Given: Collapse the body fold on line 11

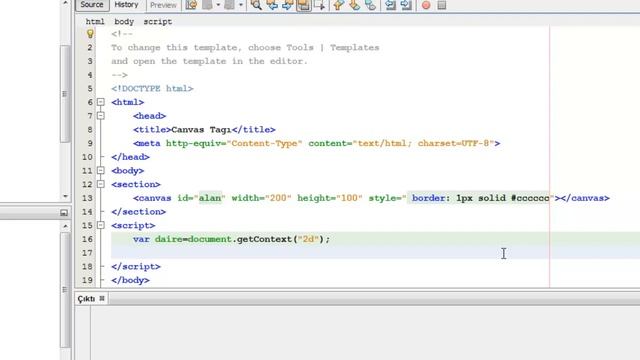Looking at the screenshot, I should 101,171.
